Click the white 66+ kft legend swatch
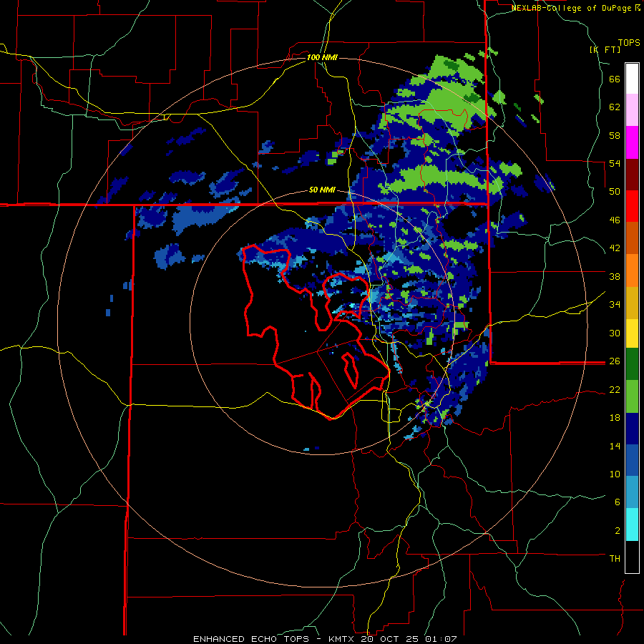 (x=632, y=79)
